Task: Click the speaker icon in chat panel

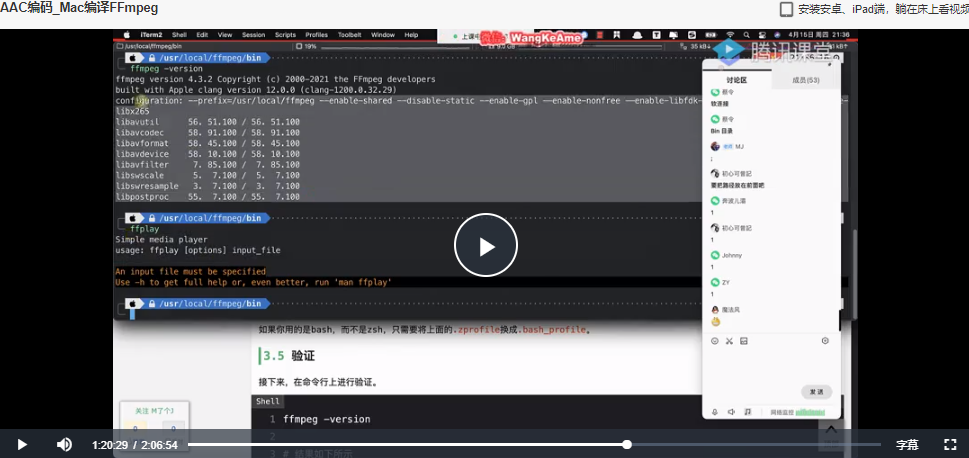Action: coord(731,412)
